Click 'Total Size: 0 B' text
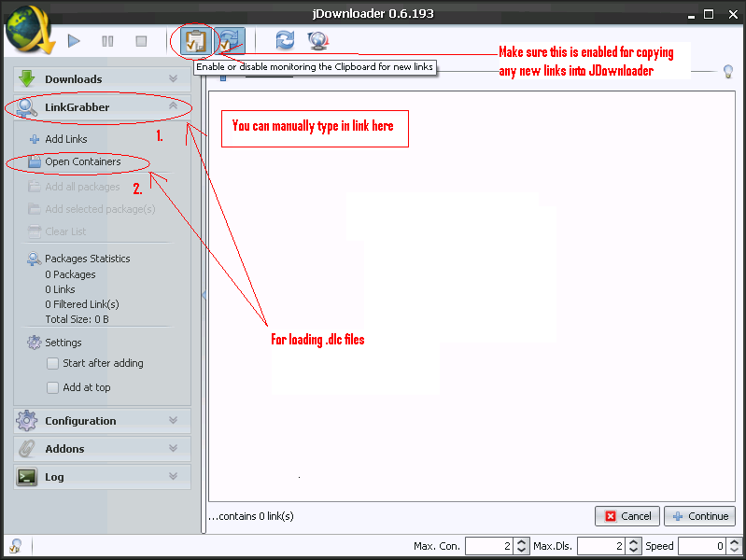The height and width of the screenshot is (560, 746). (77, 319)
